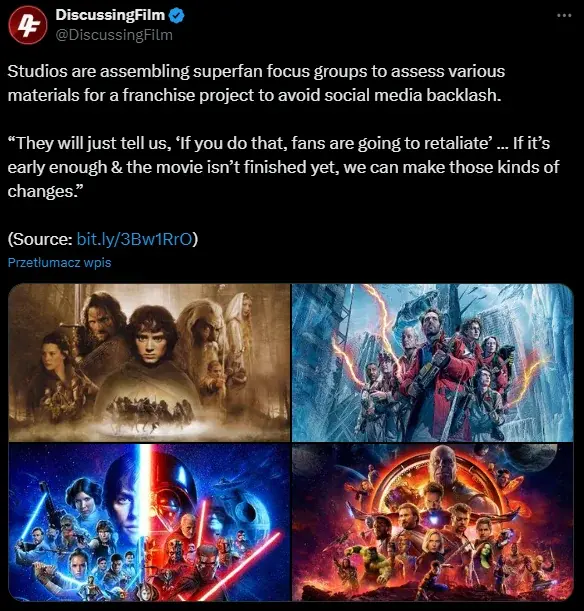Click the blue verified badge
Image resolution: width=584 pixels, height=611 pixels.
pos(177,16)
